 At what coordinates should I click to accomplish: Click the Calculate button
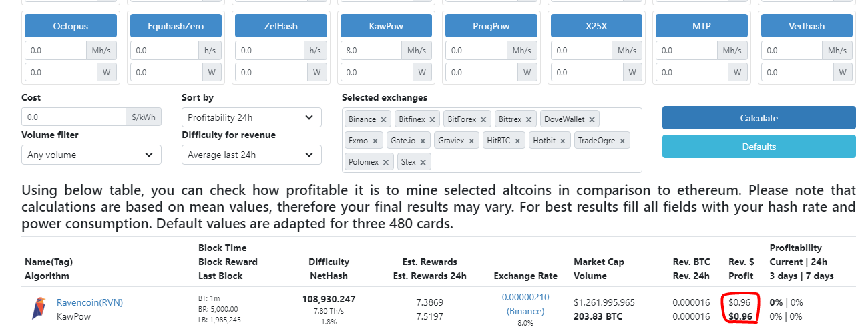click(x=758, y=118)
